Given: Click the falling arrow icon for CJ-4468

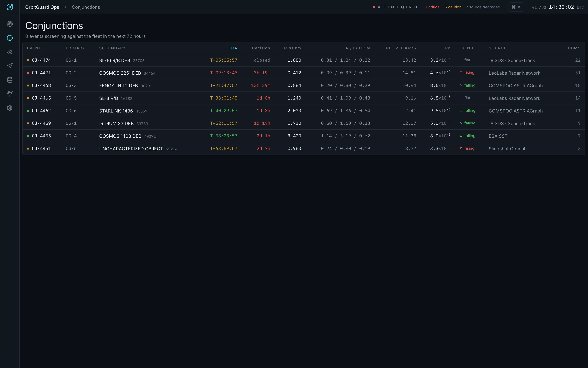Looking at the screenshot, I should (461, 86).
